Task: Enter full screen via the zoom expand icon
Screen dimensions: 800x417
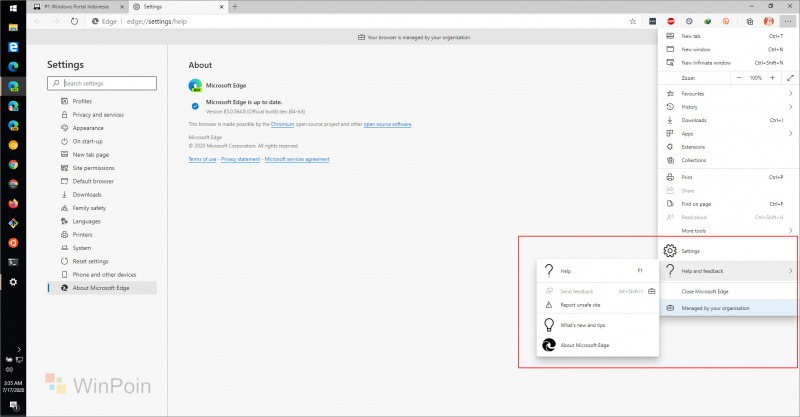Action: point(790,78)
